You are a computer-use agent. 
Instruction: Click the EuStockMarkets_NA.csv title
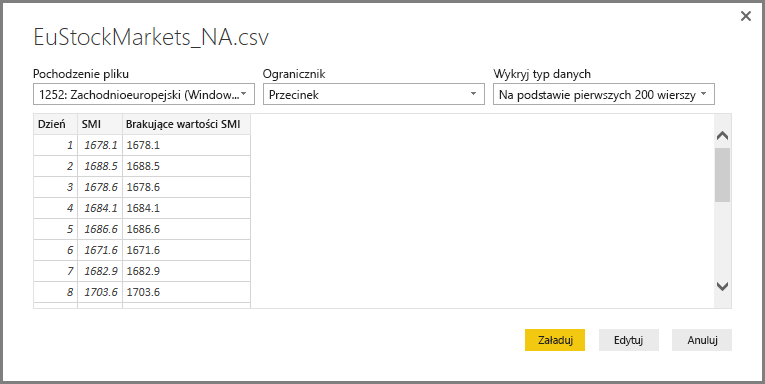151,38
